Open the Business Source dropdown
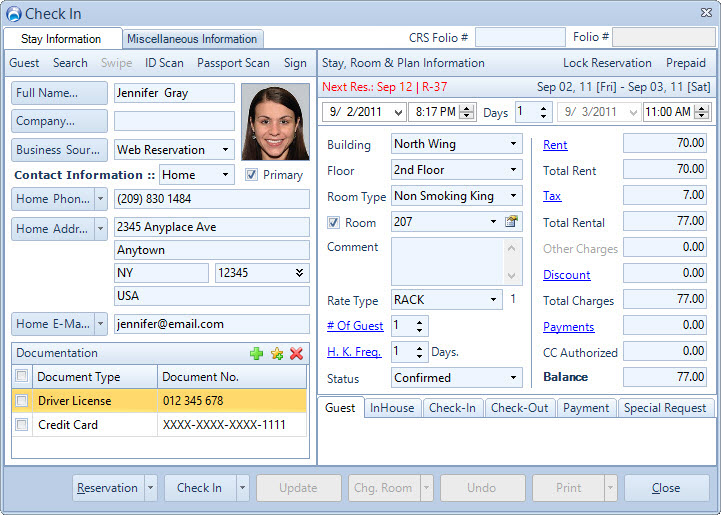Image resolution: width=721 pixels, height=515 pixels. (x=225, y=149)
